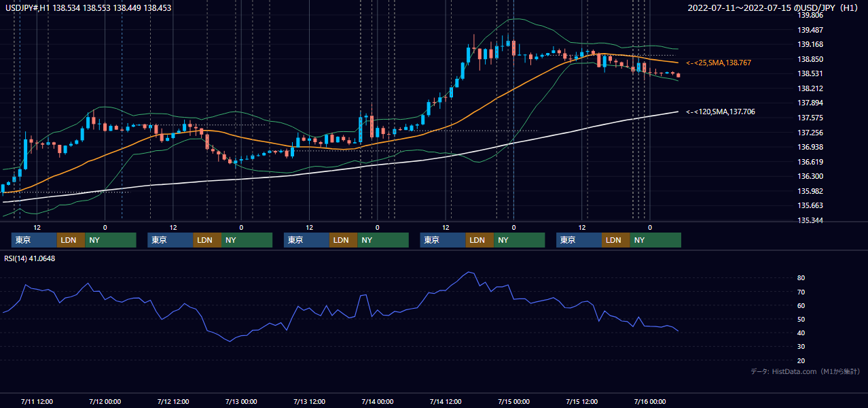Select the leftmost NY session block
The image size is (868, 408).
(111, 240)
